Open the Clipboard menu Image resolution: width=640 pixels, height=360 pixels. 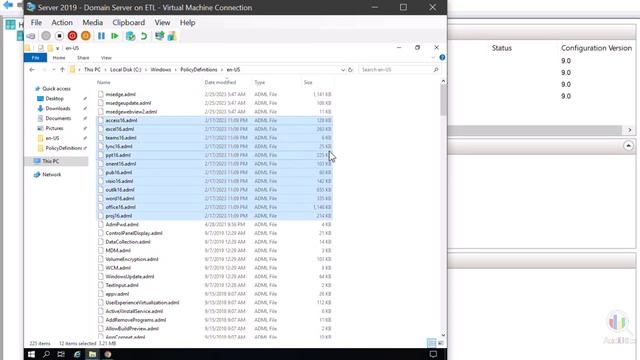[x=129, y=22]
